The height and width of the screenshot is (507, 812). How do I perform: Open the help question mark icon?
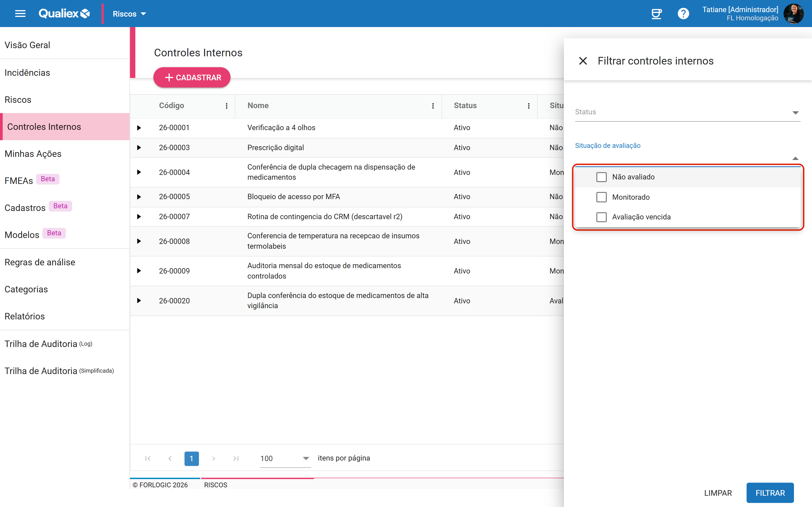(x=683, y=14)
